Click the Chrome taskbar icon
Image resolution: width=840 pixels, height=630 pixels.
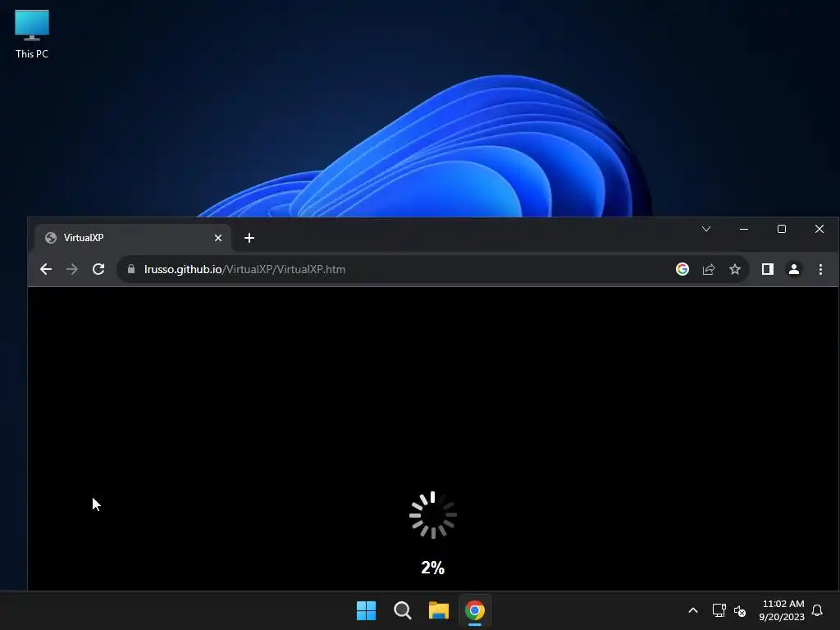pos(475,610)
